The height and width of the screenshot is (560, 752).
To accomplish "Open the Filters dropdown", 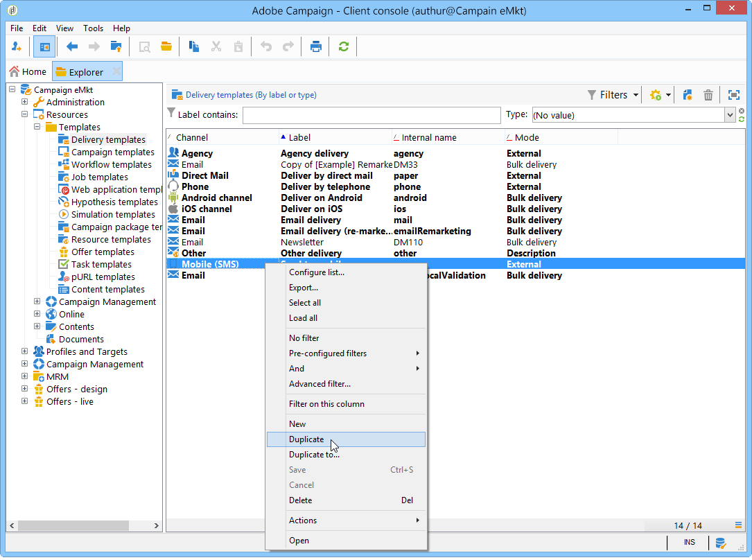I will coord(613,95).
